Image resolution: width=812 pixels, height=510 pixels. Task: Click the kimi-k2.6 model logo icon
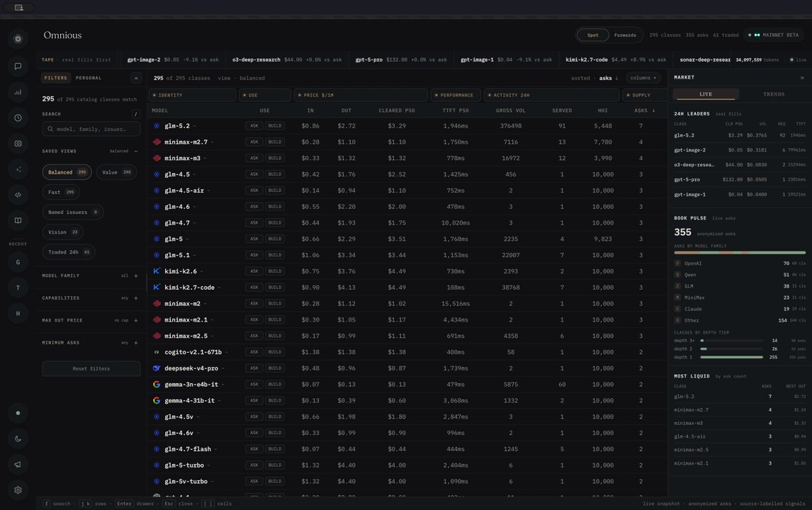click(157, 271)
